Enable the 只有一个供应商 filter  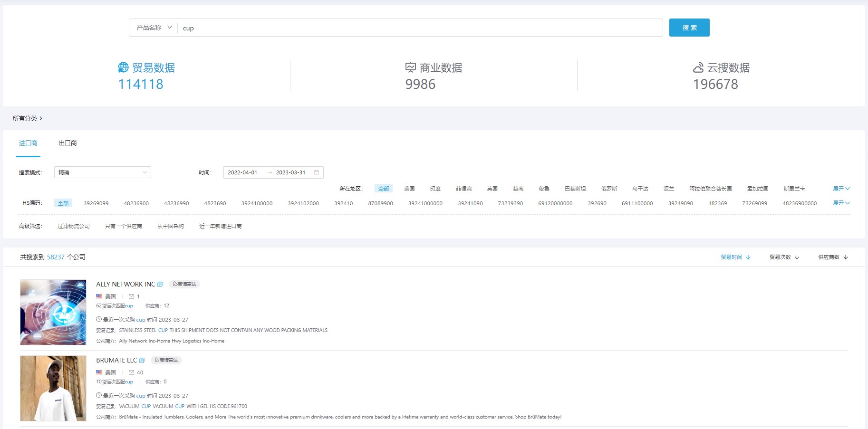(124, 226)
